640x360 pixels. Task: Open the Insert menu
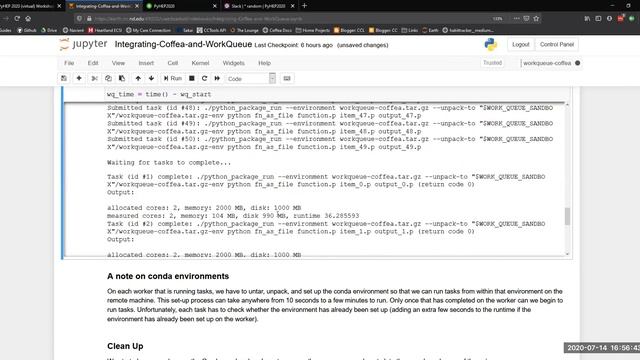146,63
